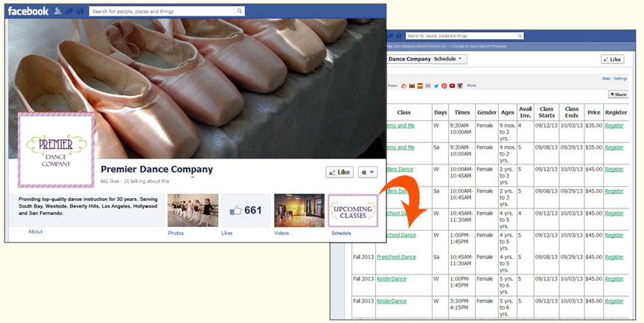
Task: Click the Facebook logo in the header
Action: point(28,11)
